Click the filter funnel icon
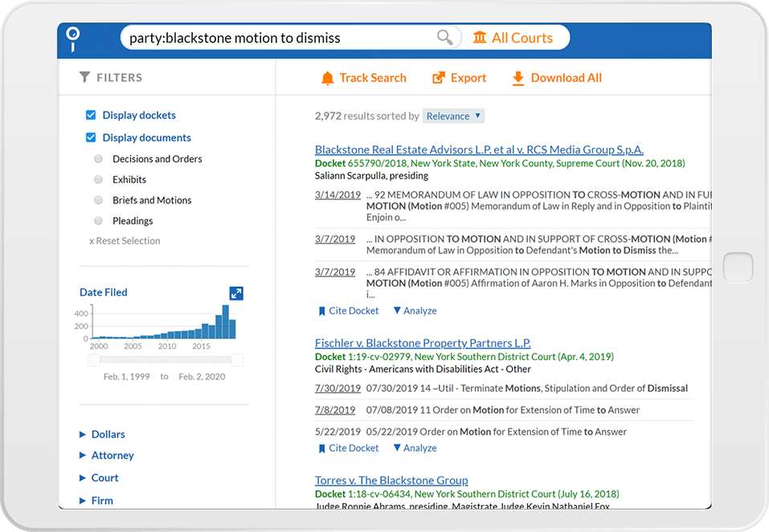 tap(85, 77)
